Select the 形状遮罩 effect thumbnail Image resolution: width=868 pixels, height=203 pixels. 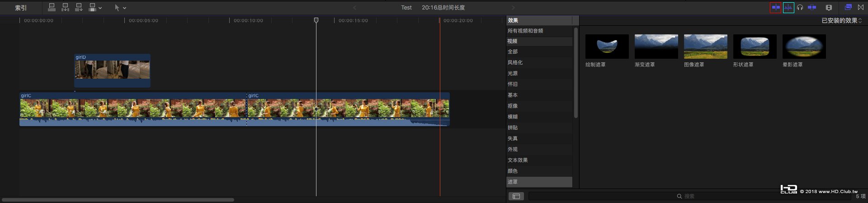click(755, 47)
